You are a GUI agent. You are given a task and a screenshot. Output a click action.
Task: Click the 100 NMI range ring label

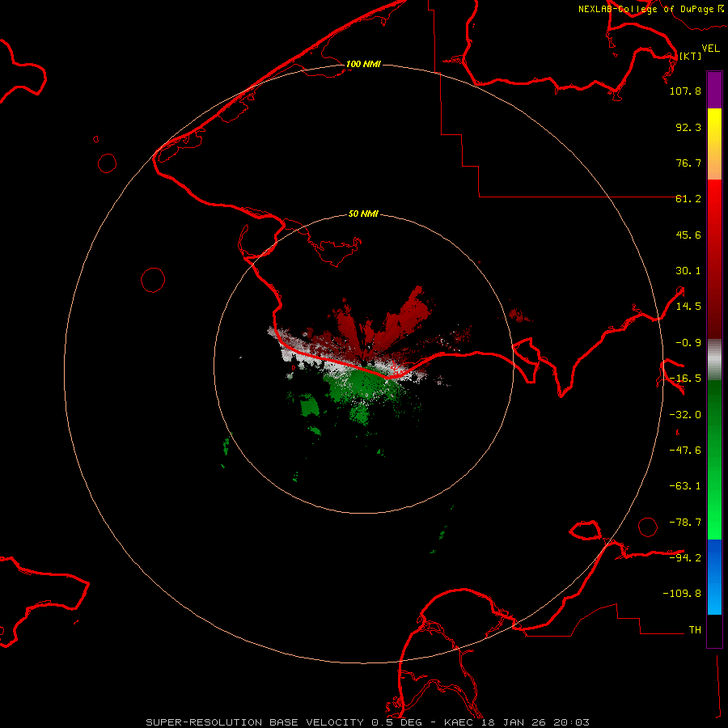click(x=363, y=64)
